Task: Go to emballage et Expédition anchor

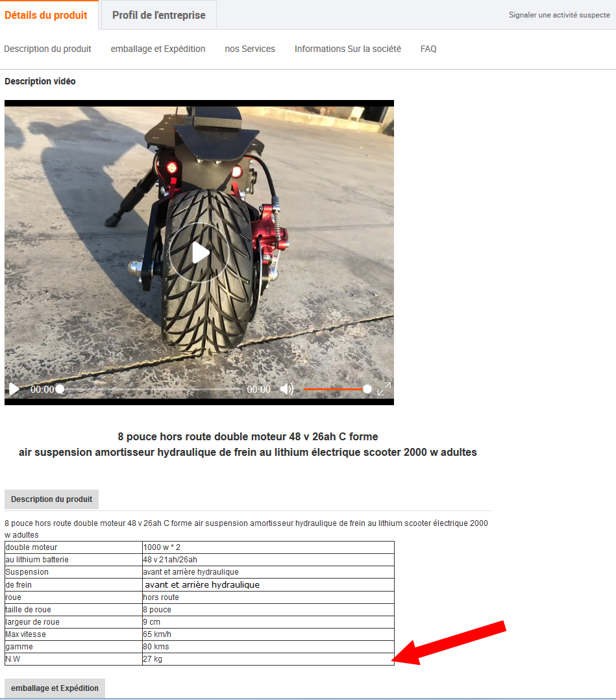Action: (x=158, y=49)
